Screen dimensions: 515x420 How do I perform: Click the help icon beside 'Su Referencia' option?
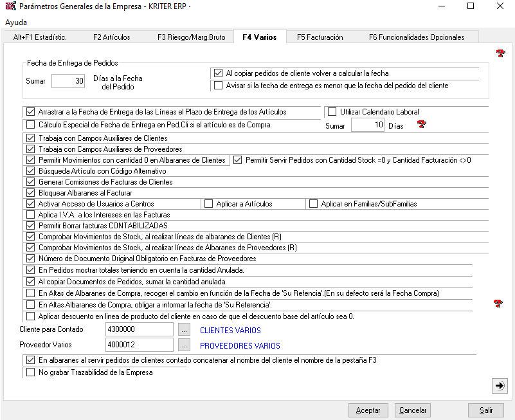click(x=498, y=303)
